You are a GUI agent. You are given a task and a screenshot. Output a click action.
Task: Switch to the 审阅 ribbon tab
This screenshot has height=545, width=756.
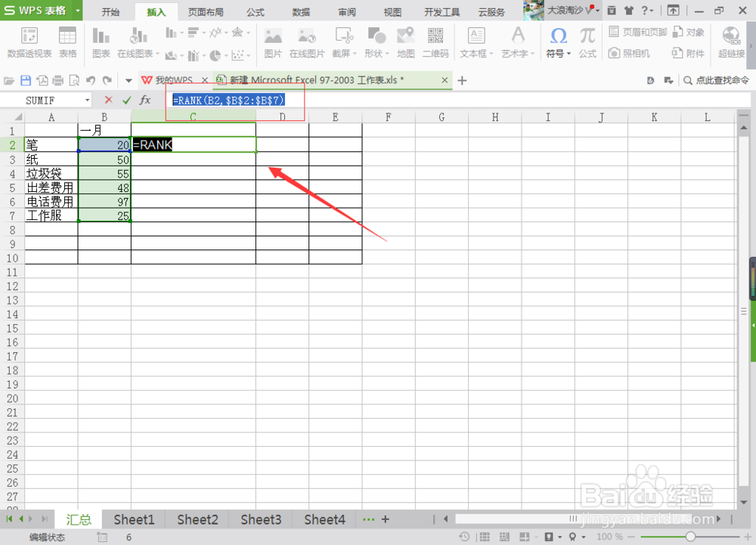click(347, 12)
